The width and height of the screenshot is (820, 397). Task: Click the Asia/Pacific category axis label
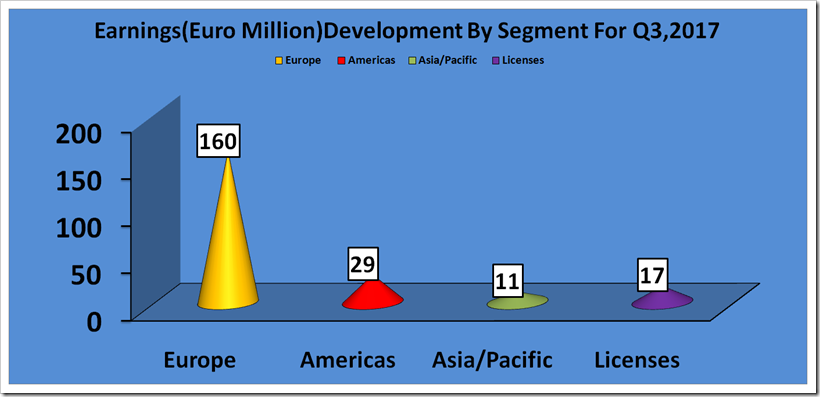click(x=493, y=361)
